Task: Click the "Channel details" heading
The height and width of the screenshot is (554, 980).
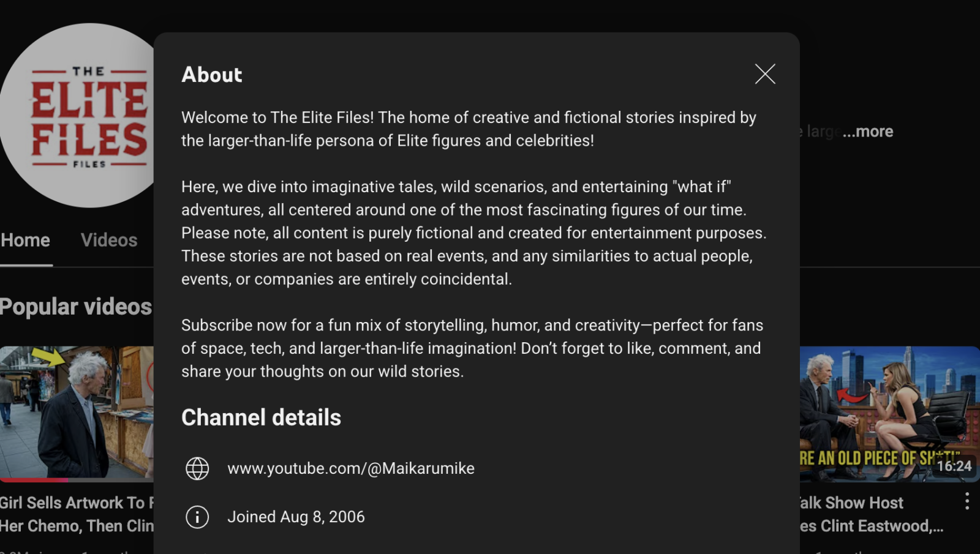Action: (261, 417)
